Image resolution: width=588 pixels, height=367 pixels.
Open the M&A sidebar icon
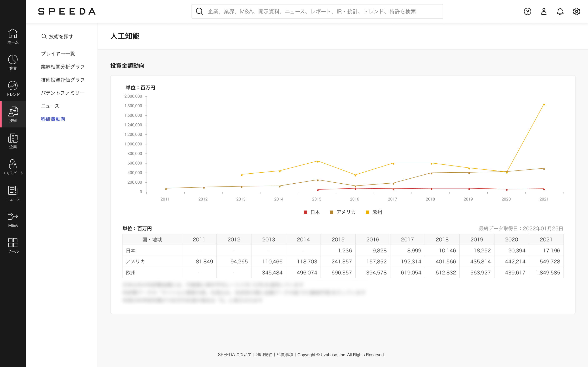[13, 219]
